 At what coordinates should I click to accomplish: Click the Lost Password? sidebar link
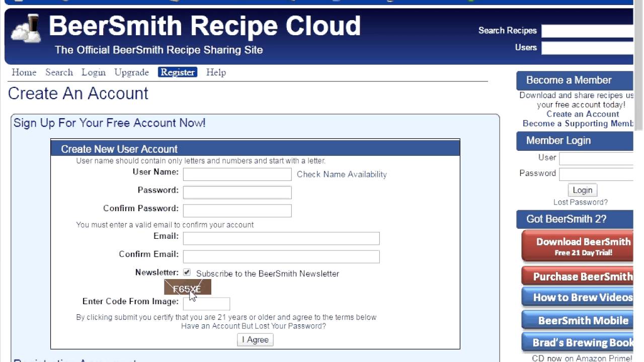click(581, 202)
